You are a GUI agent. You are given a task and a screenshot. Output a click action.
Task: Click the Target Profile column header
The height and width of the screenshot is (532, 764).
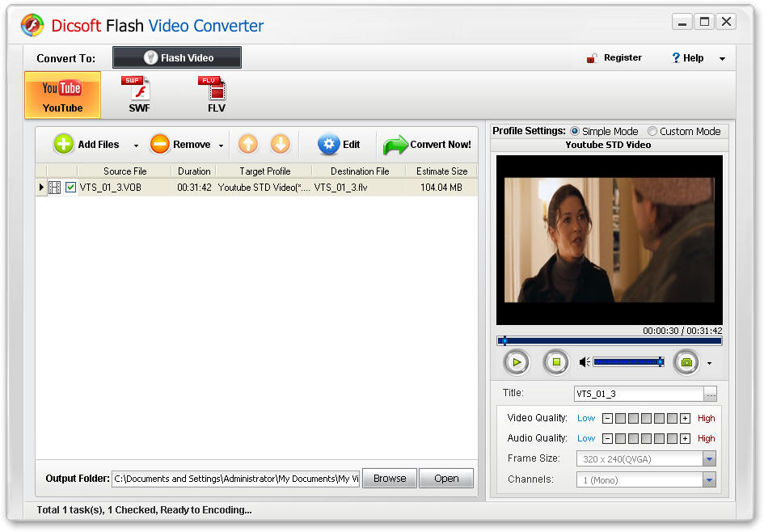point(264,171)
